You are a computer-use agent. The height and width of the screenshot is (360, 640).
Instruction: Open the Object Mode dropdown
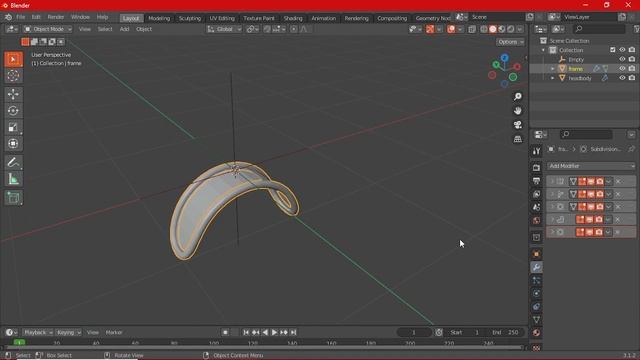tap(47, 29)
